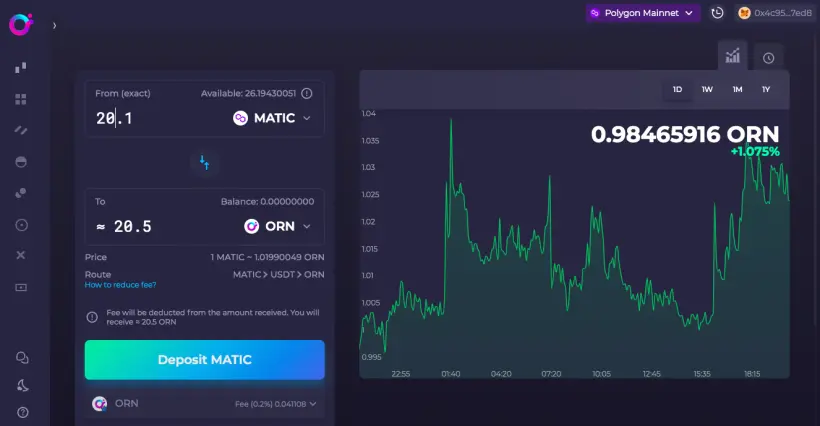The image size is (820, 426).
Task: Open help via the question mark icon
Action: (22, 412)
